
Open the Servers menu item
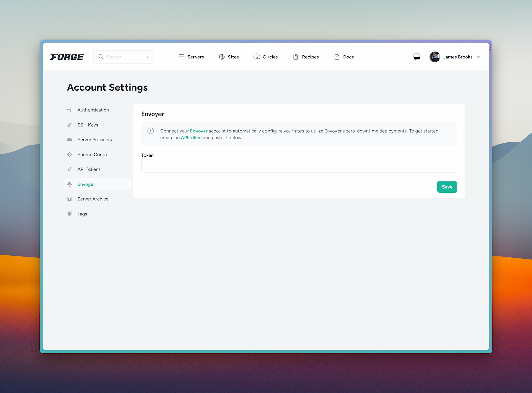click(191, 57)
